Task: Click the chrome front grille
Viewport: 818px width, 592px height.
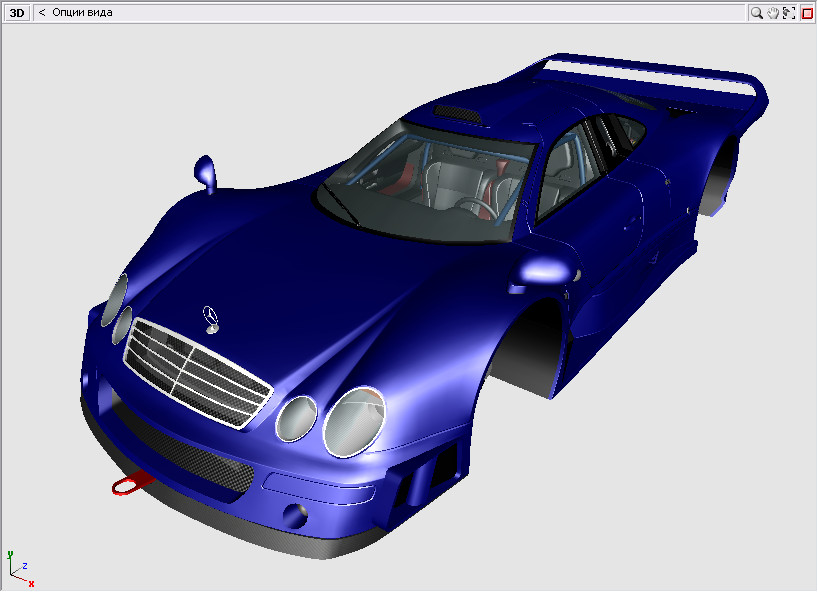Action: [195, 371]
